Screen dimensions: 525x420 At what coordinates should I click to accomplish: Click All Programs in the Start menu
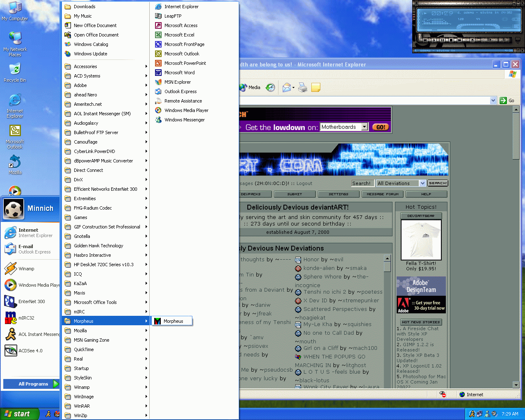[x=31, y=384]
